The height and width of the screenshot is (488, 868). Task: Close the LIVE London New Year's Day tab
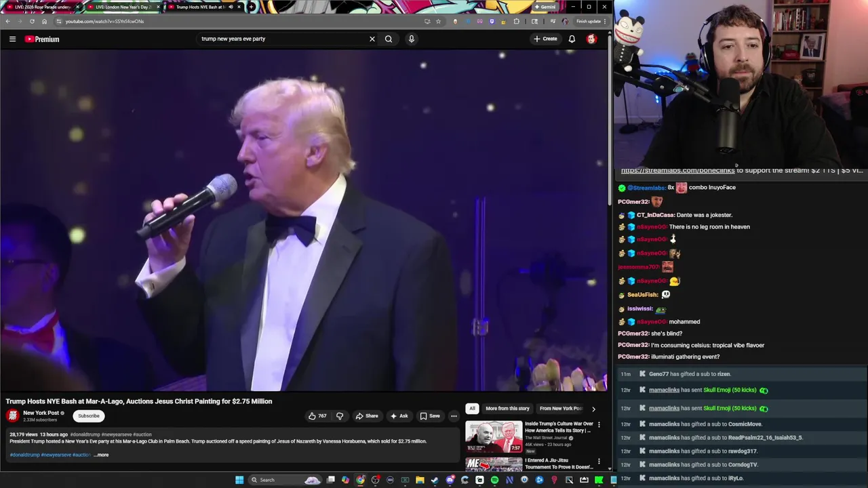159,7
